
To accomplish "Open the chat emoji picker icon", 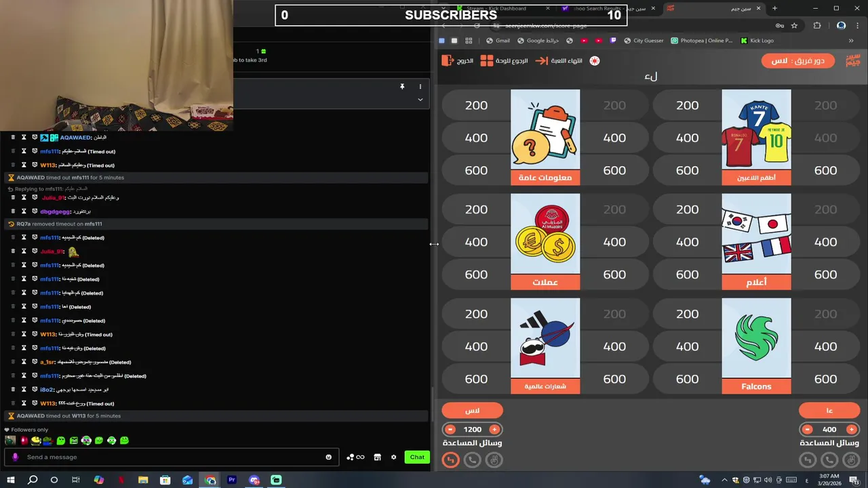I will tap(329, 457).
